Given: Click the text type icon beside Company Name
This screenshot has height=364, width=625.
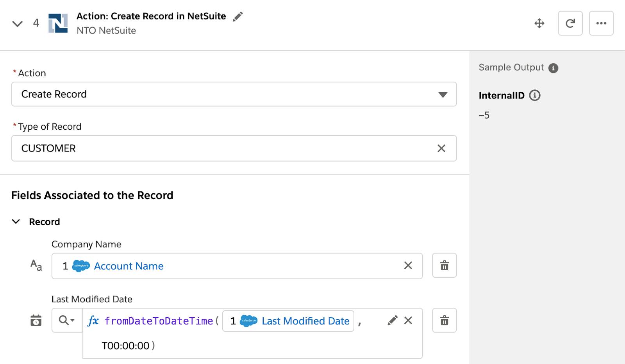Looking at the screenshot, I should coord(36,266).
